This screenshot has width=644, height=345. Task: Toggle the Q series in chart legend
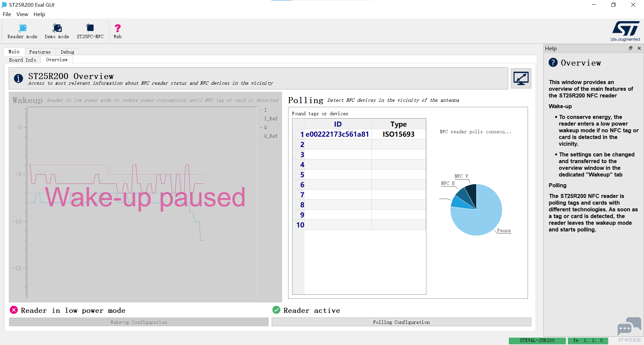coord(263,127)
